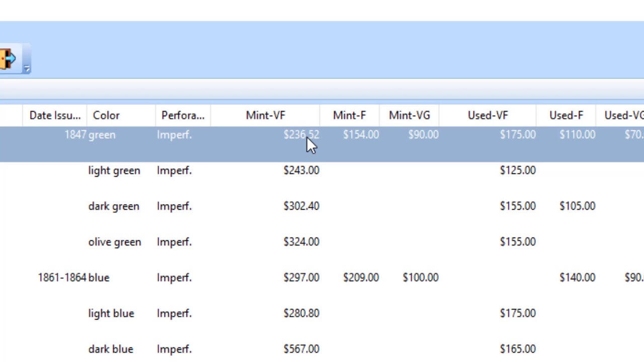This screenshot has height=362, width=644.
Task: Select the dark blue stamp row
Action: [111, 349]
